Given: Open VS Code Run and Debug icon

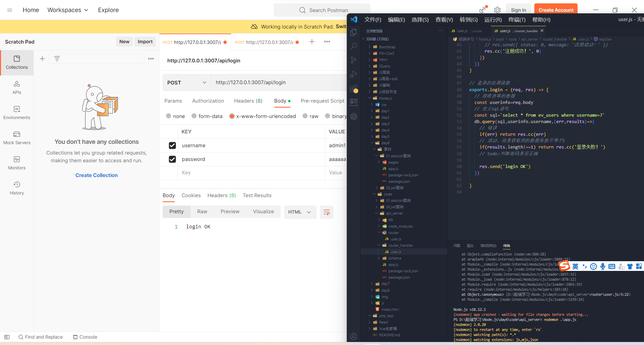Looking at the screenshot, I should coord(354,74).
